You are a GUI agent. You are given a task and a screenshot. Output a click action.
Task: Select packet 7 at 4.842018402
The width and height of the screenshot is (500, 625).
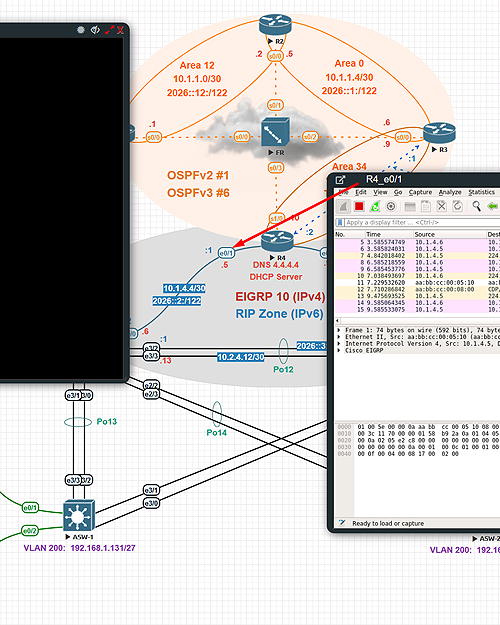[417, 256]
